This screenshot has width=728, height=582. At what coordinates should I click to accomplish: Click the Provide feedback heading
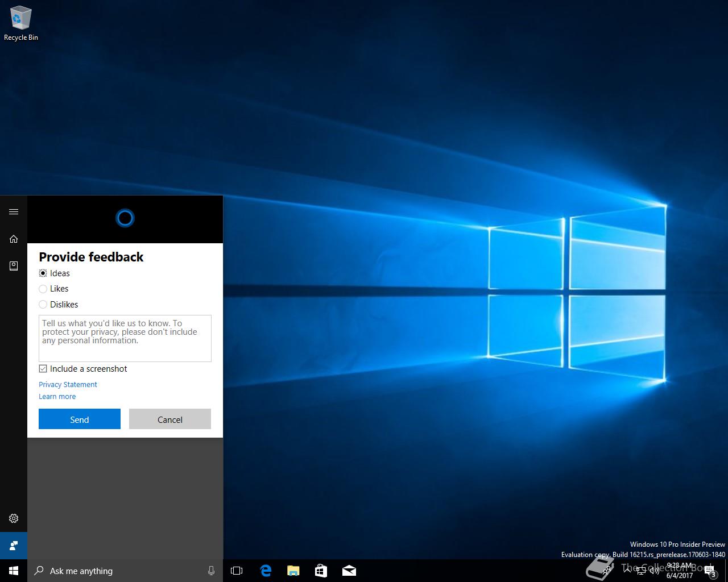point(91,257)
